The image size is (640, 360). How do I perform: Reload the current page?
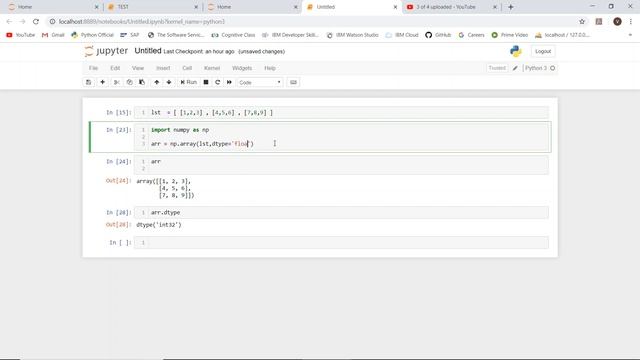[x=36, y=22]
